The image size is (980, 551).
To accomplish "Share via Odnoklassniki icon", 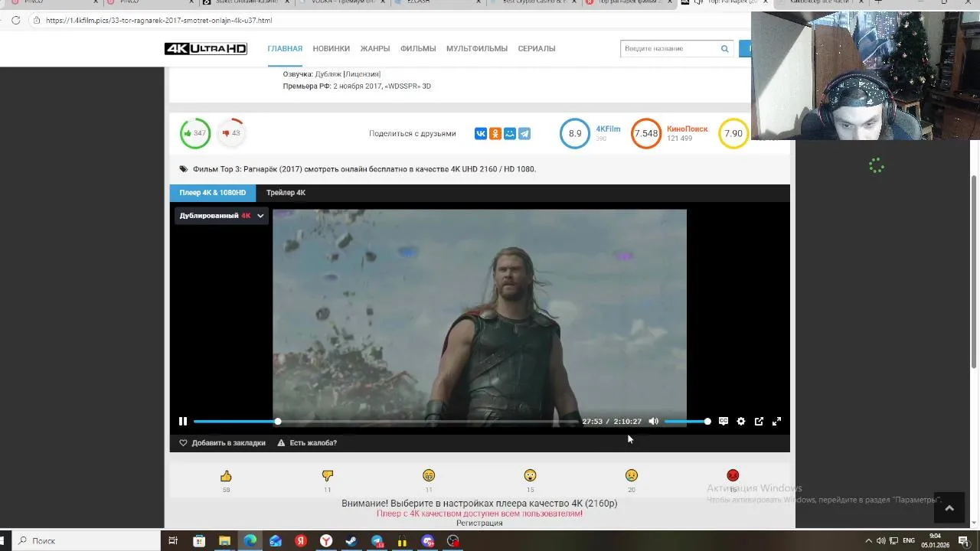I will pyautogui.click(x=495, y=134).
